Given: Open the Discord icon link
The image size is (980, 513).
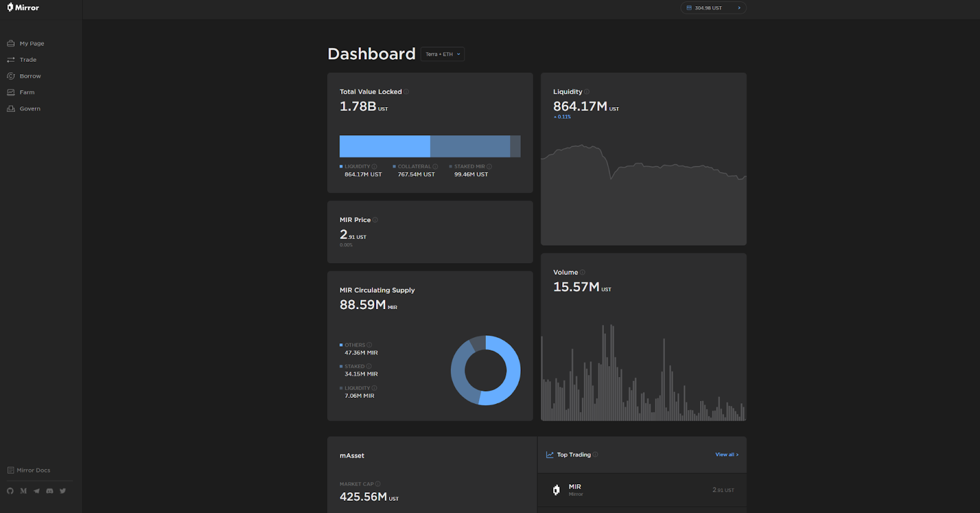Looking at the screenshot, I should click(50, 491).
